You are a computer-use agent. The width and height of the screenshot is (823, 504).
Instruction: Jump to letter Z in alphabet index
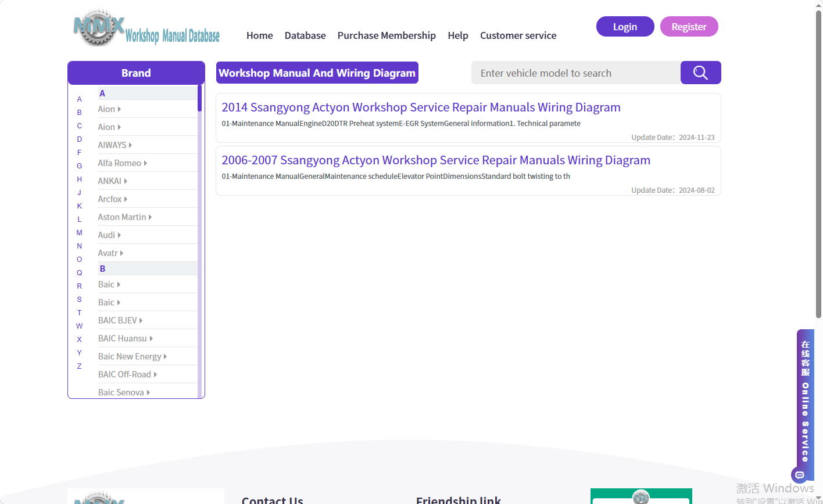coord(80,366)
